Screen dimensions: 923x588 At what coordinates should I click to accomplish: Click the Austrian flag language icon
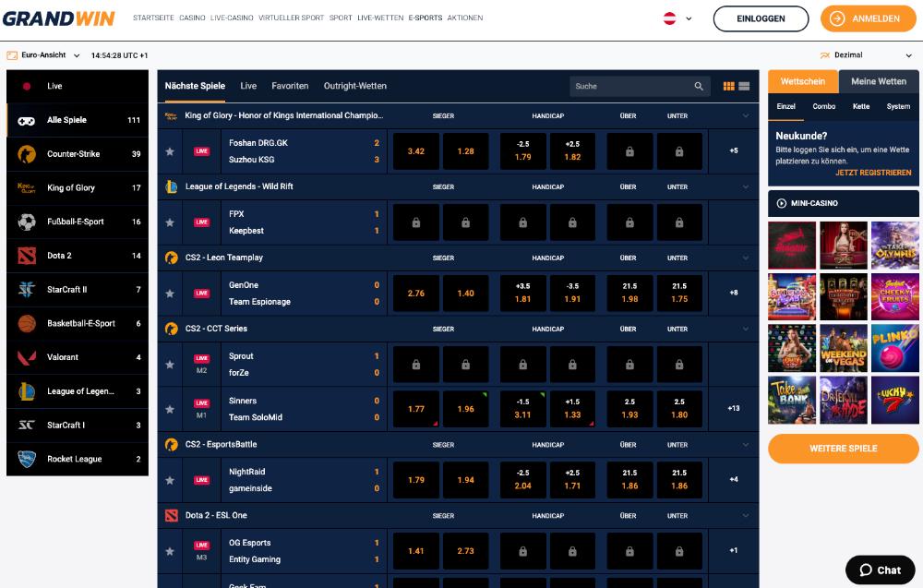tap(670, 18)
